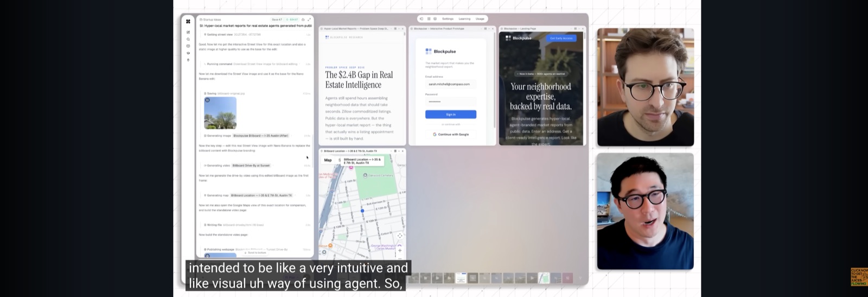Click tile icon on Billboard Location window
This screenshot has height=297, width=868.
point(396,151)
